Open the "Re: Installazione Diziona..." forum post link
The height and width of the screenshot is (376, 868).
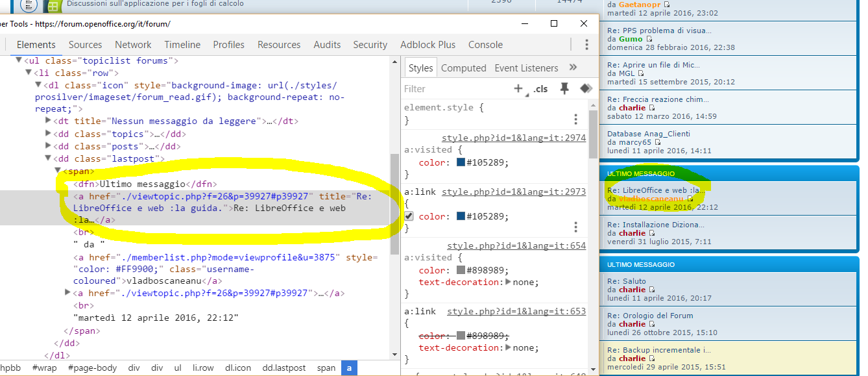(656, 225)
